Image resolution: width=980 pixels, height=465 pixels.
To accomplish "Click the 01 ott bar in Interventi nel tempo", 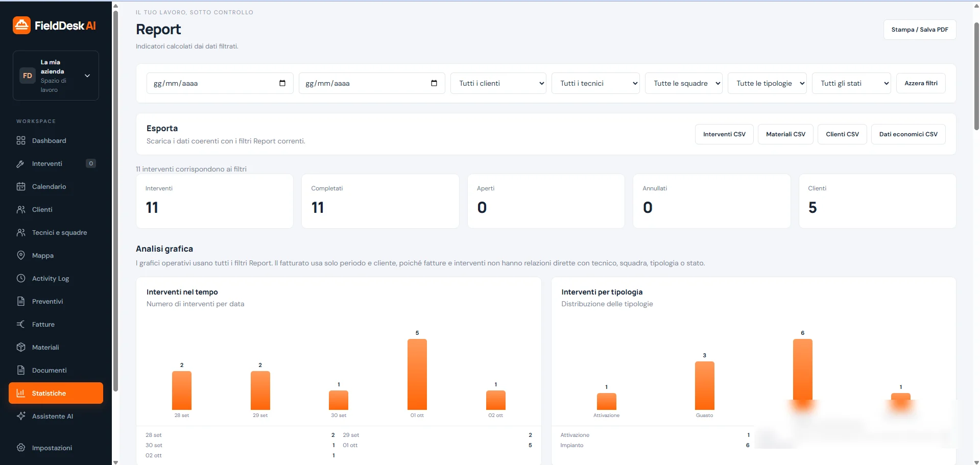I will click(x=417, y=374).
